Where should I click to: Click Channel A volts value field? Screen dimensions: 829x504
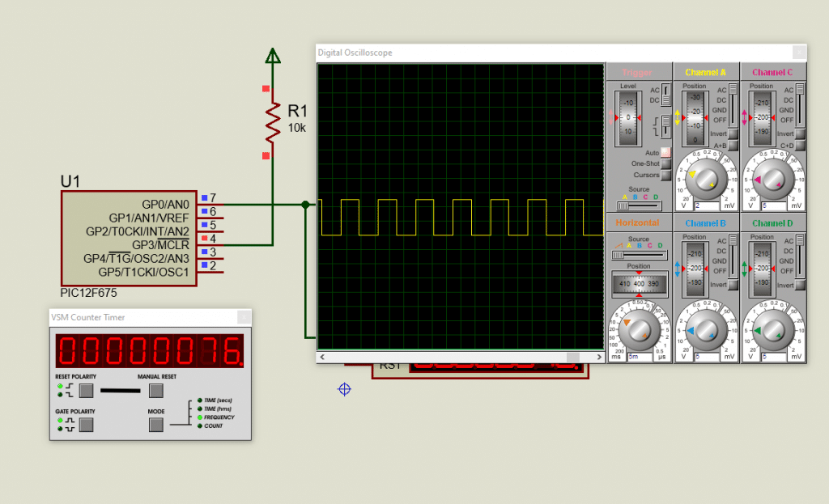707,206
